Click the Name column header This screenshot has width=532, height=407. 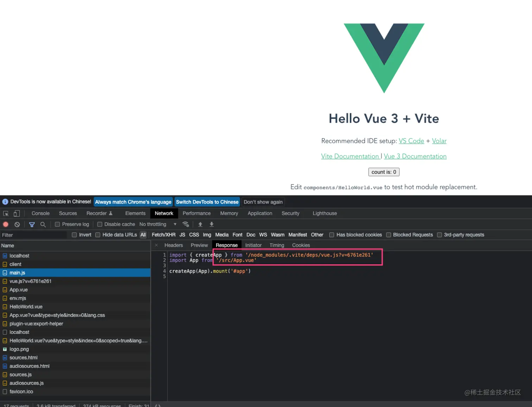(x=75, y=246)
